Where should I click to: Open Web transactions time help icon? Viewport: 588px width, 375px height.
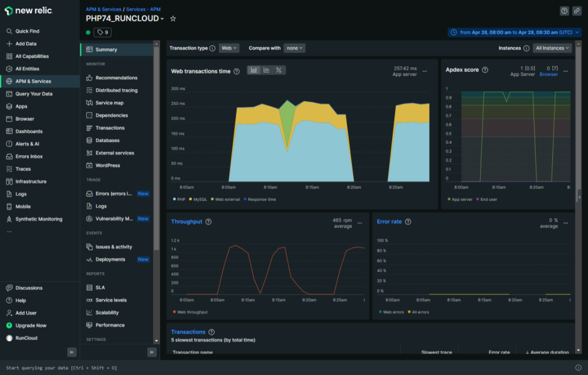click(x=236, y=71)
